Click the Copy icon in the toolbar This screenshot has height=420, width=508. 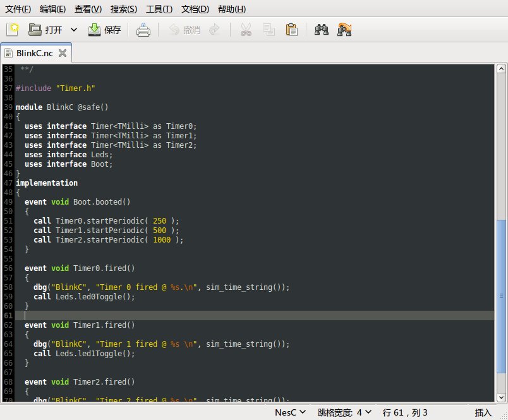pyautogui.click(x=269, y=30)
